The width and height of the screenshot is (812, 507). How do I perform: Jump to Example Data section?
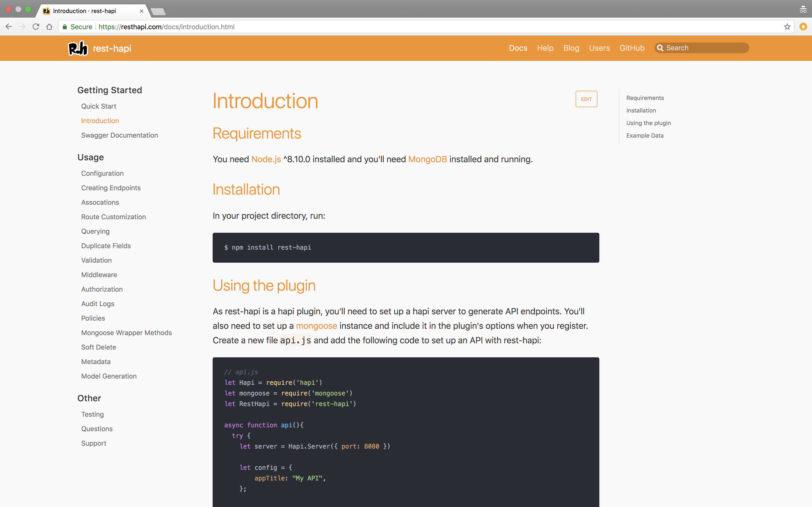(x=645, y=135)
